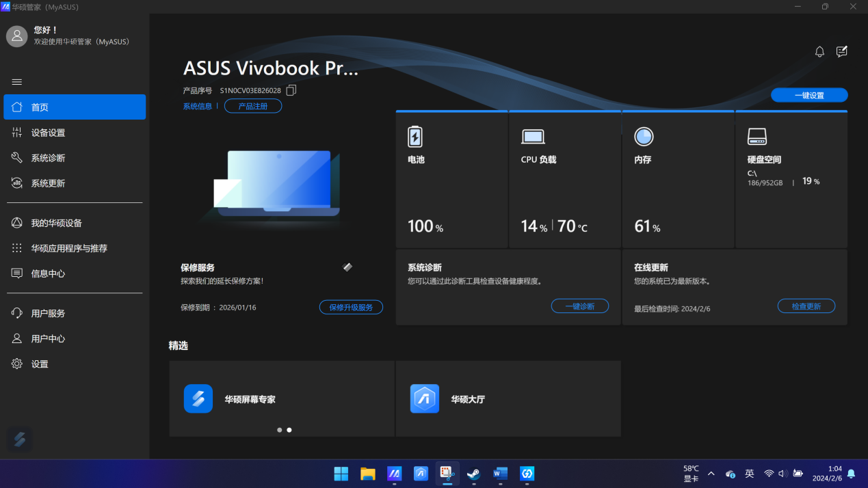The image size is (868, 488).
Task: Run 一键诊断 system diagnosis
Action: tap(579, 306)
